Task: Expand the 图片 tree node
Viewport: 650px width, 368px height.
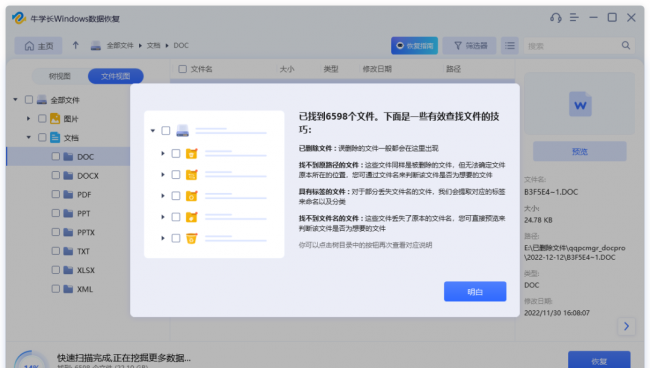Action: [28, 119]
